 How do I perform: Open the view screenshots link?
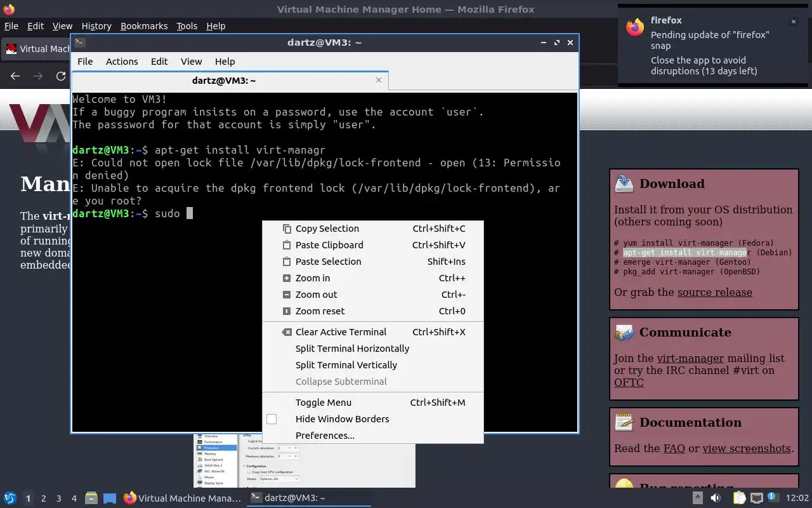747,448
